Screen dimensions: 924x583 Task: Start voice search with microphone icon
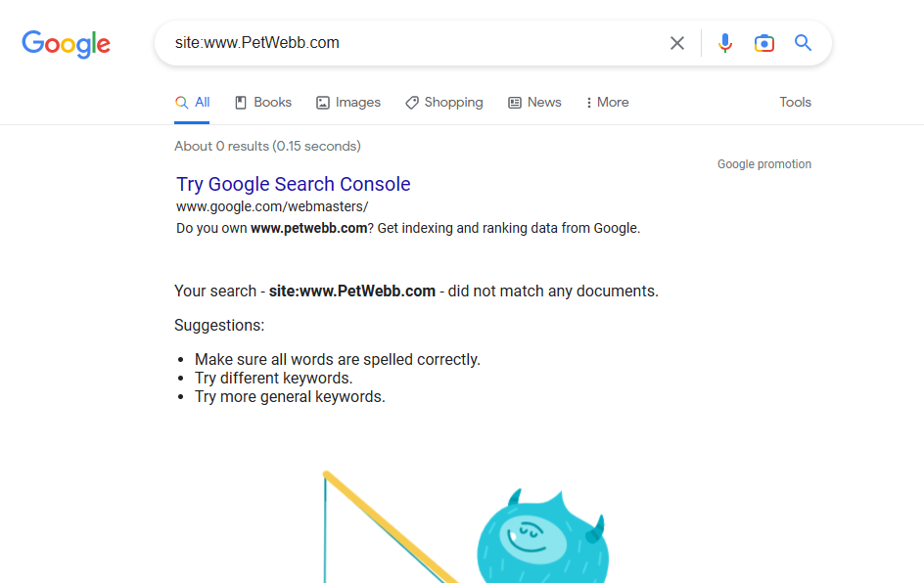coord(724,43)
